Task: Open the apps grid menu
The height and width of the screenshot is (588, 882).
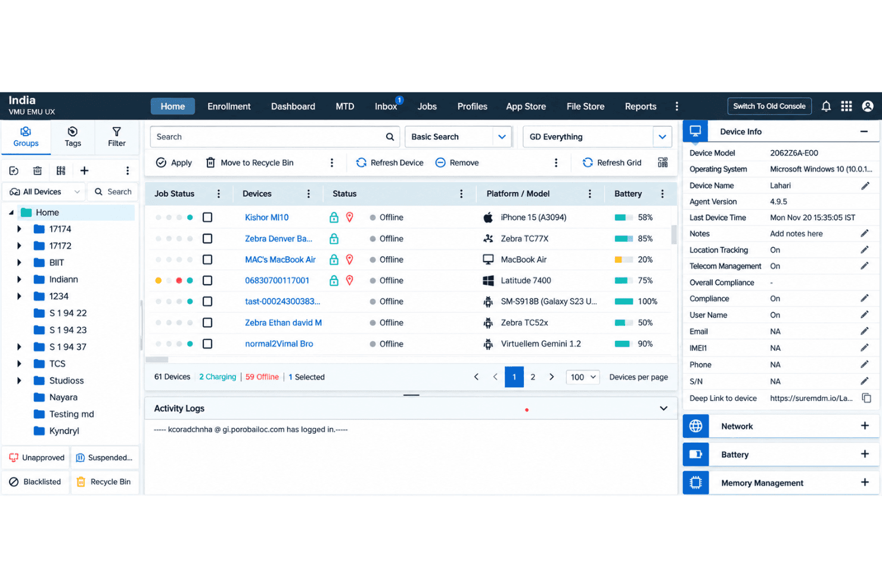Action: pyautogui.click(x=846, y=106)
